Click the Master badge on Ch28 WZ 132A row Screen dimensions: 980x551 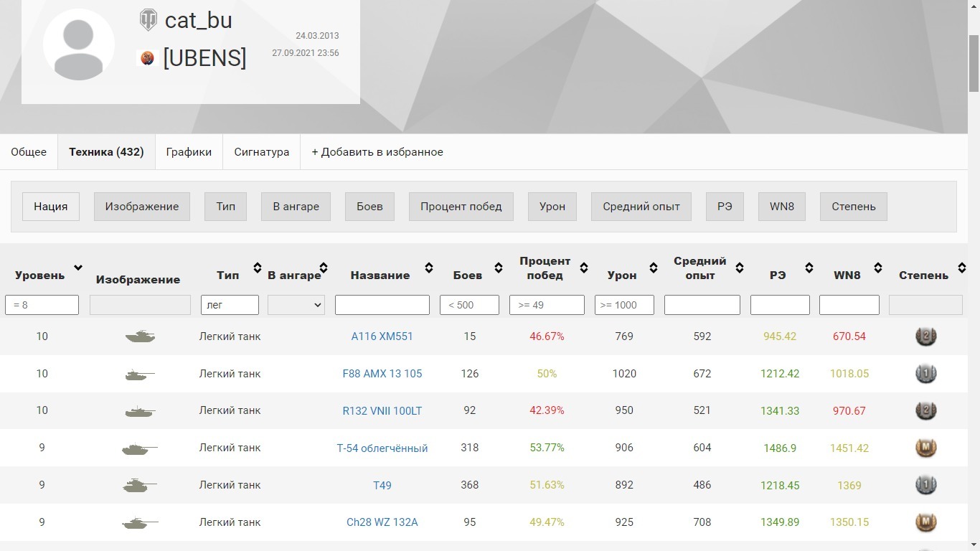click(925, 522)
